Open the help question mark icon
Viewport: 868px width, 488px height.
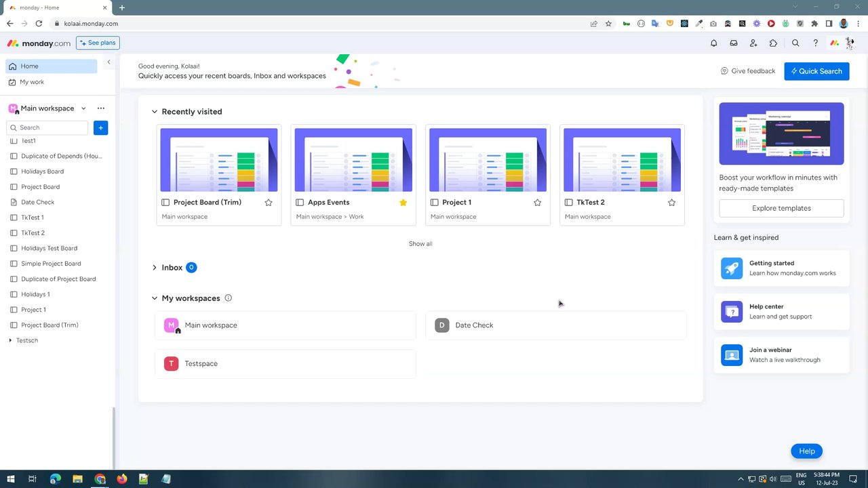(x=815, y=43)
